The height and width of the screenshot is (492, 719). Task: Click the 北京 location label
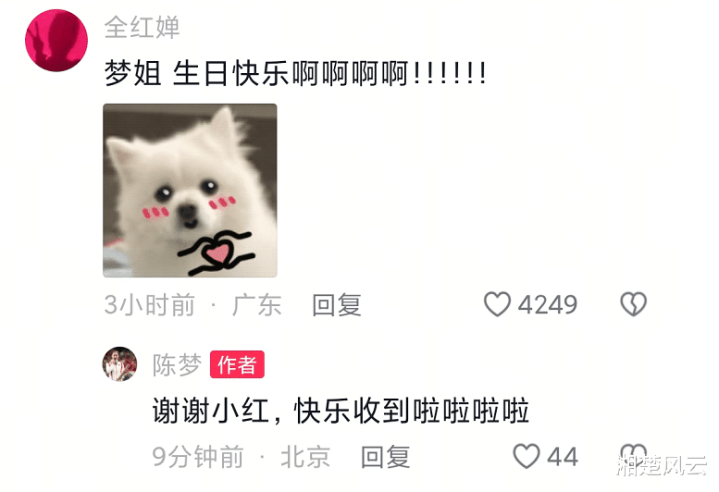[x=305, y=457]
